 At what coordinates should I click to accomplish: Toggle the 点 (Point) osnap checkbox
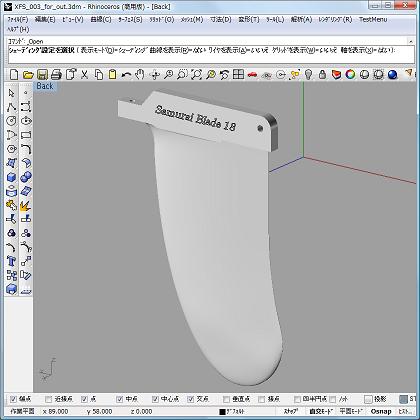(x=84, y=399)
